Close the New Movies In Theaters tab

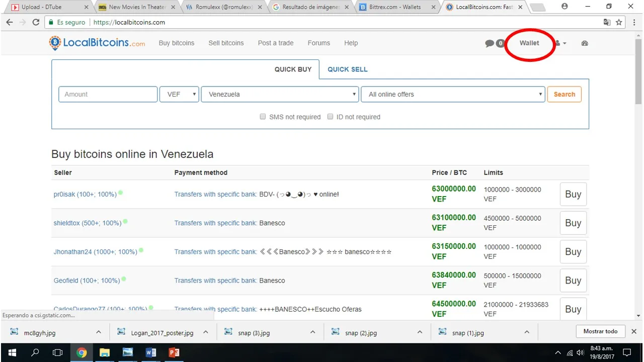(x=173, y=7)
